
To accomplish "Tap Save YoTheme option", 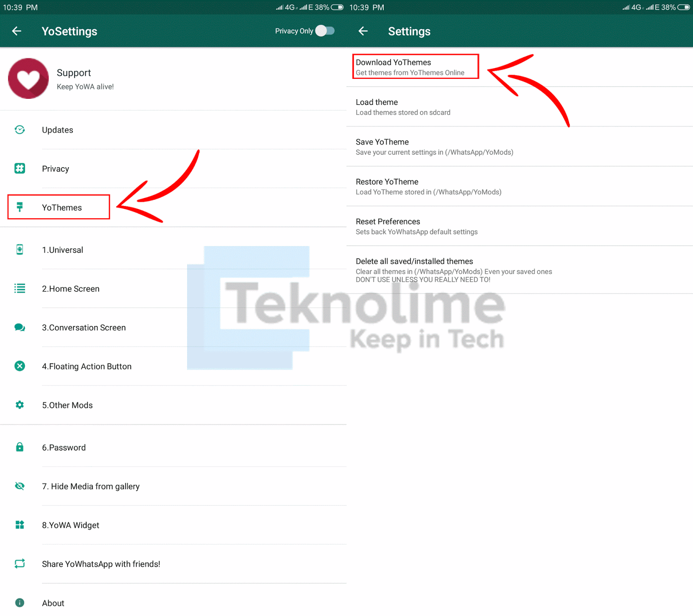I will (x=520, y=147).
